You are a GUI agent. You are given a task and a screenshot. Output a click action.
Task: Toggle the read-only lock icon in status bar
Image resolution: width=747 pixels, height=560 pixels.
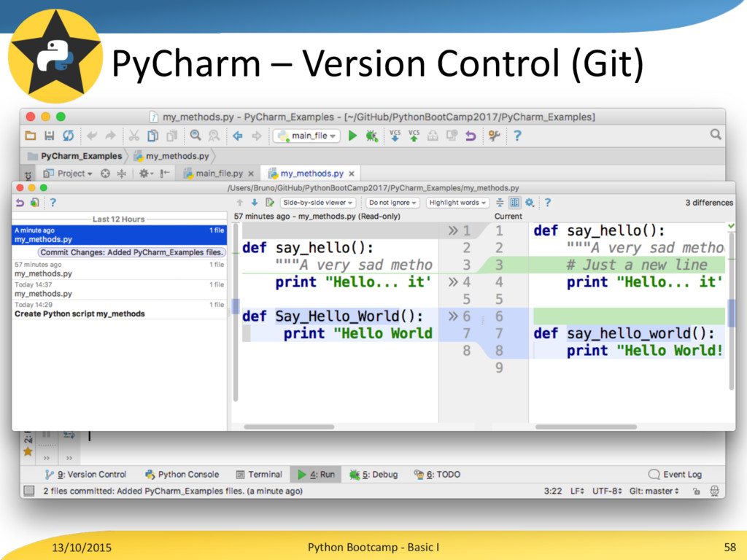click(x=696, y=491)
